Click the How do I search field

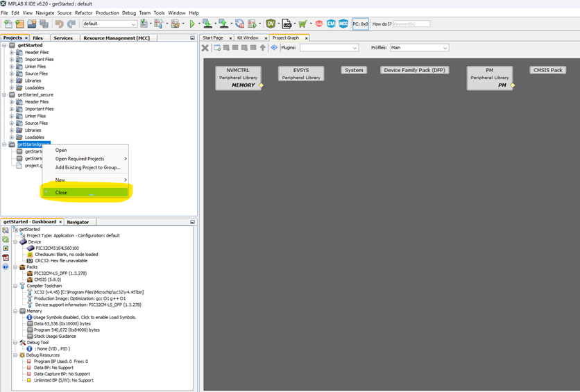coord(411,24)
